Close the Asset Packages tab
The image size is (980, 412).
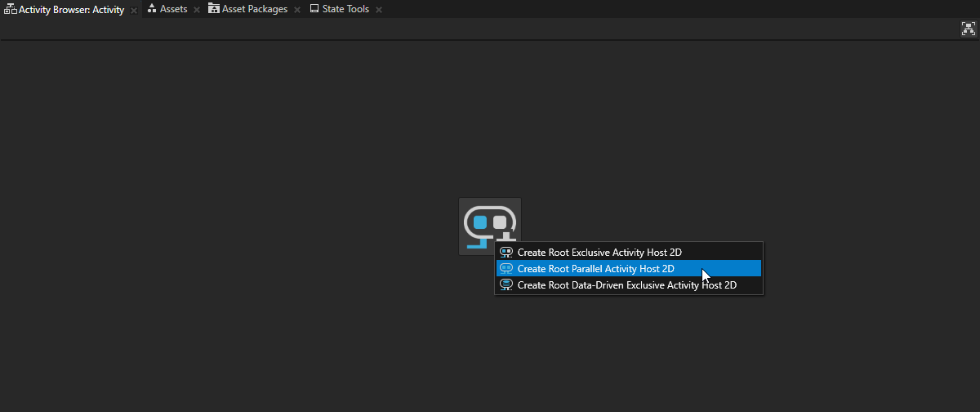pos(297,10)
